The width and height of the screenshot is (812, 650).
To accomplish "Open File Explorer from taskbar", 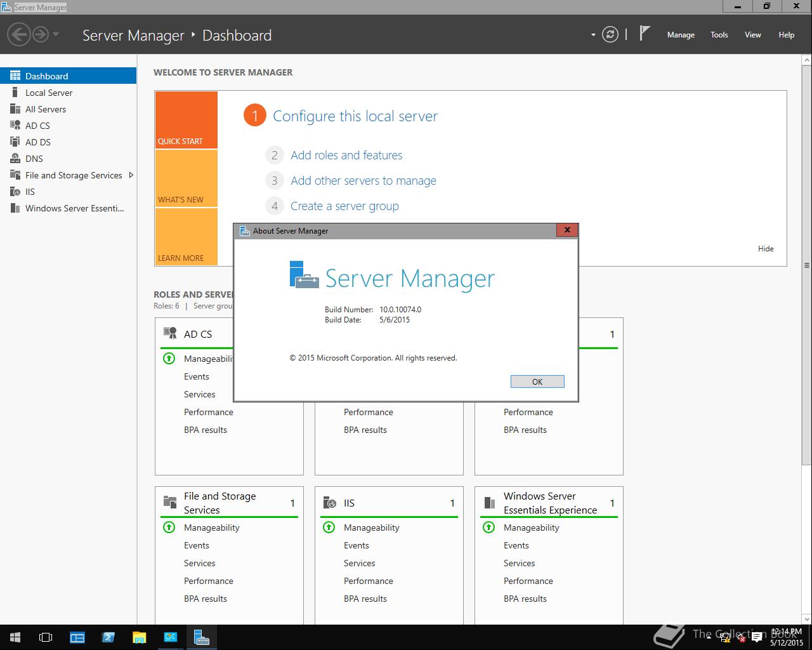I will click(x=139, y=637).
